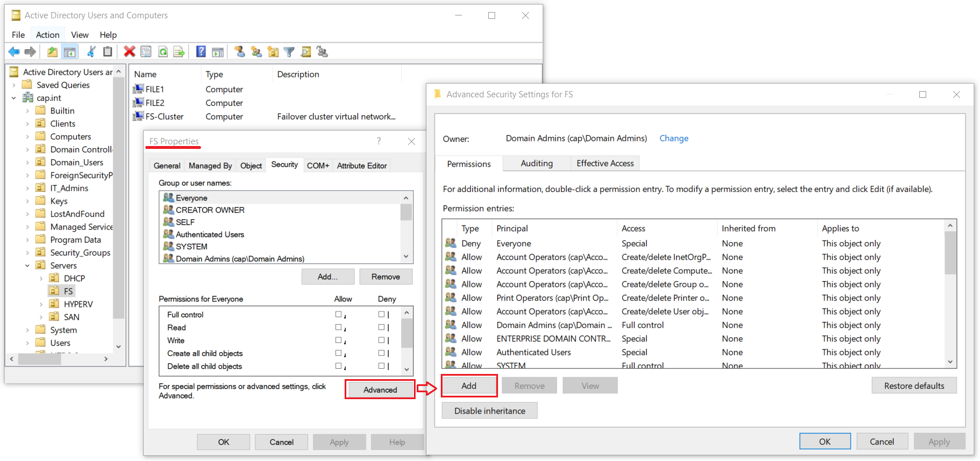Click the Export List toolbar icon
The height and width of the screenshot is (461, 980).
[179, 52]
